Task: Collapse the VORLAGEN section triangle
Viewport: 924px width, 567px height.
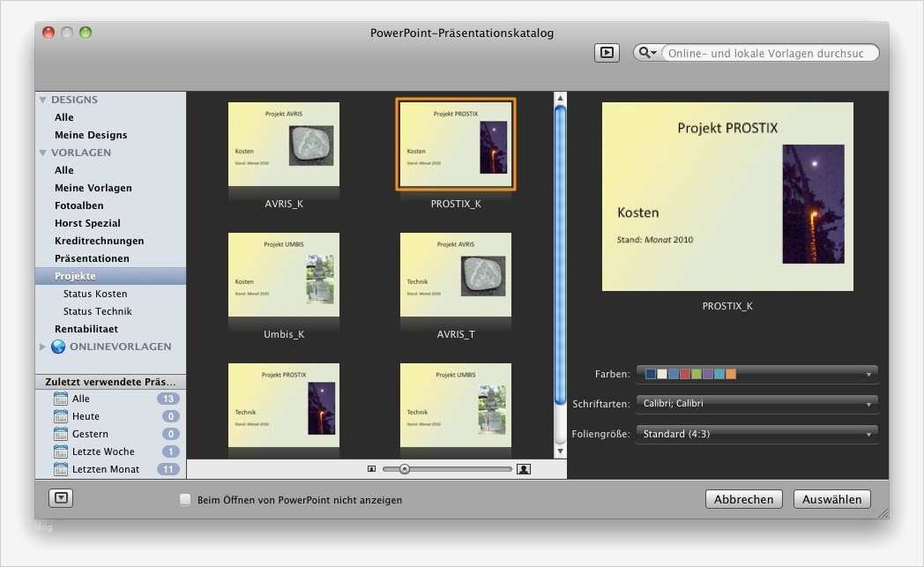Action: click(x=42, y=153)
